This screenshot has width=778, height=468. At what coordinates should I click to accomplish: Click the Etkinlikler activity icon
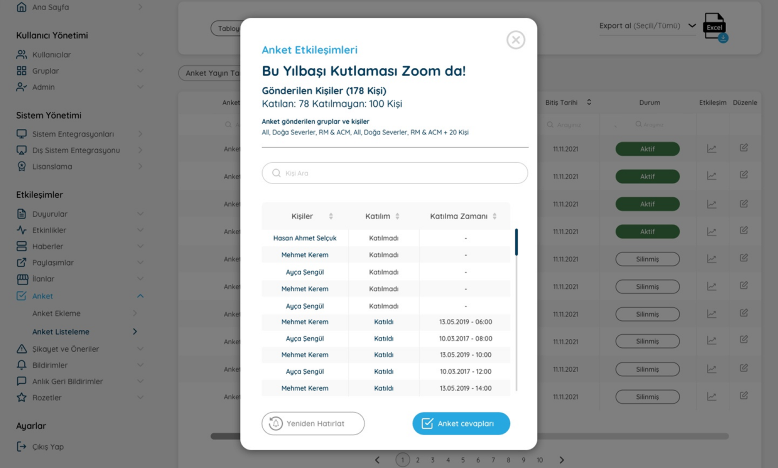(21, 230)
